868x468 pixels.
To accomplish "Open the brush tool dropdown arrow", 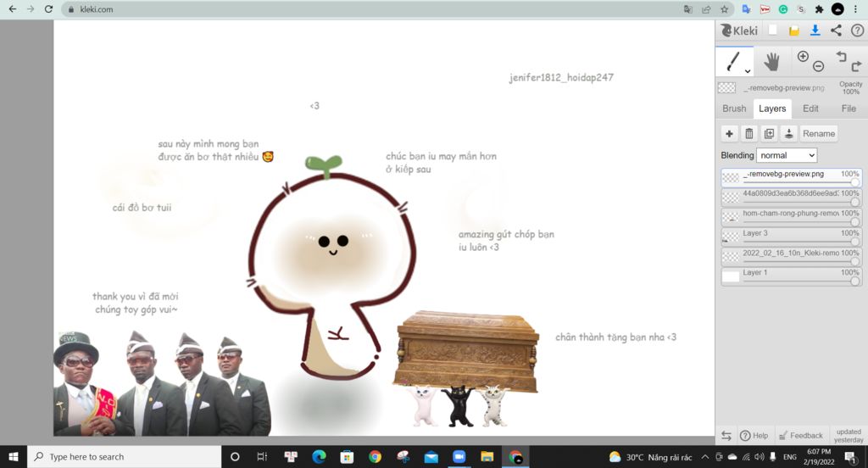I will point(748,71).
